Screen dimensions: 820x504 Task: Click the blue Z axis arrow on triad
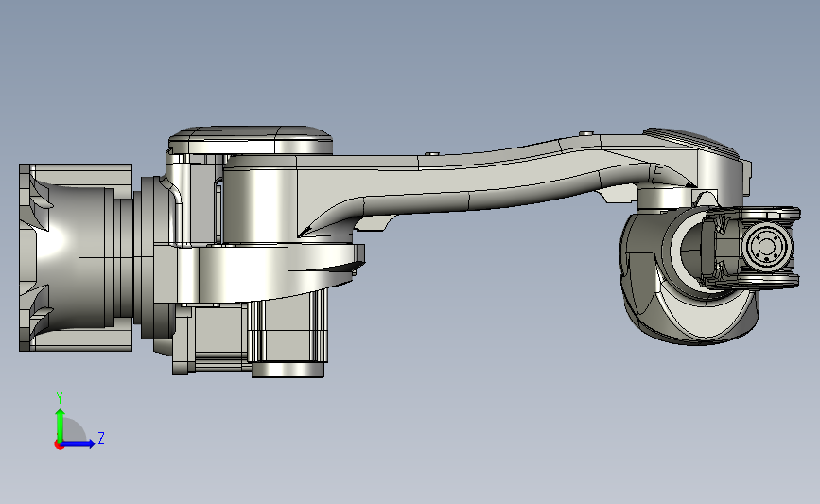point(79,443)
